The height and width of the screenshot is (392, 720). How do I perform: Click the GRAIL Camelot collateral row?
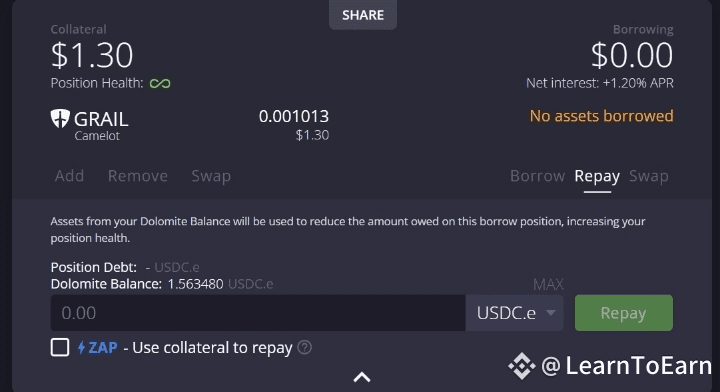pyautogui.click(x=190, y=125)
